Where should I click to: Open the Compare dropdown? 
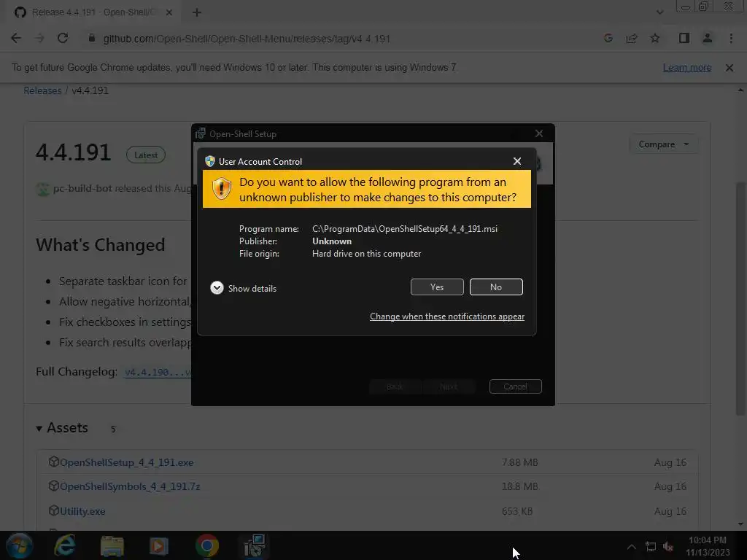click(664, 144)
